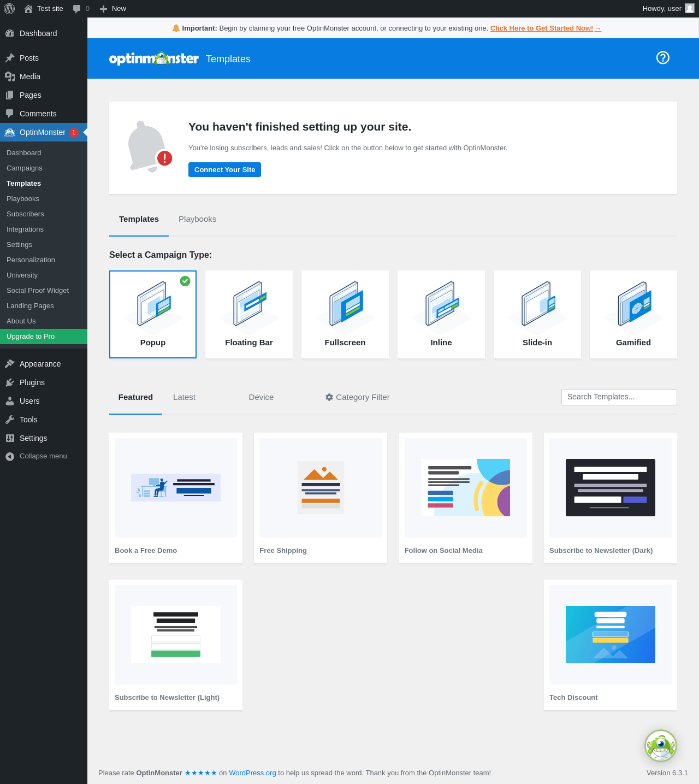Open Social Proof Widget submenu item
The height and width of the screenshot is (784, 699).
[x=38, y=291]
